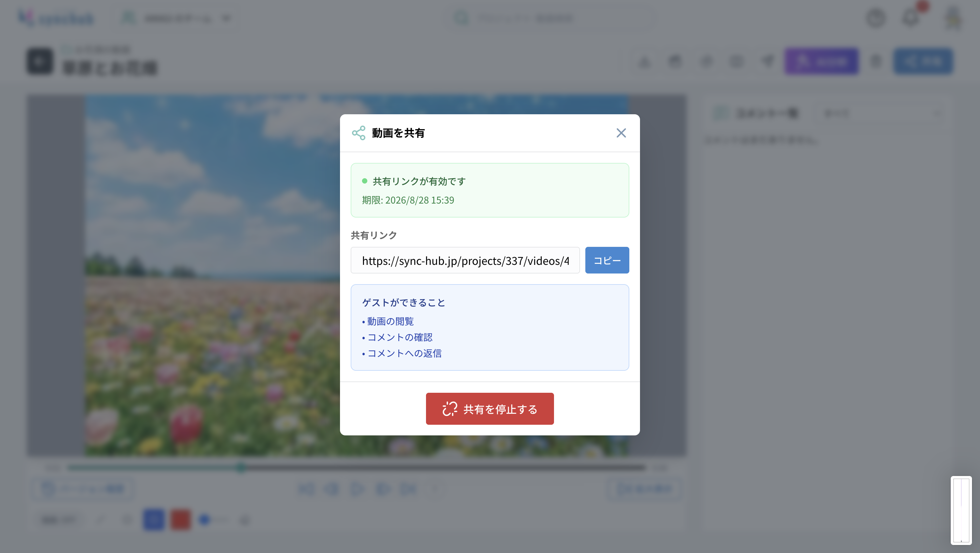Click the 動画の閲覧 list item
980x553 pixels.
[x=390, y=321]
